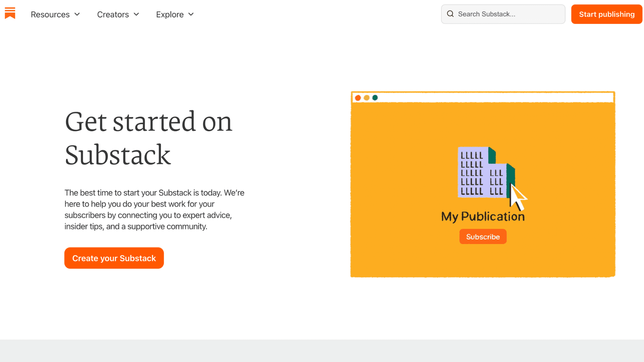The image size is (644, 362).
Task: Click Create your Substack button
Action: (x=114, y=258)
